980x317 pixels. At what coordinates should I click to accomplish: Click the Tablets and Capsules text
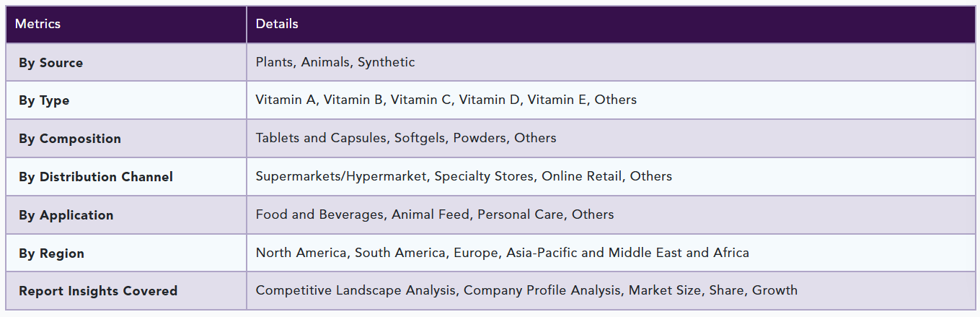321,138
